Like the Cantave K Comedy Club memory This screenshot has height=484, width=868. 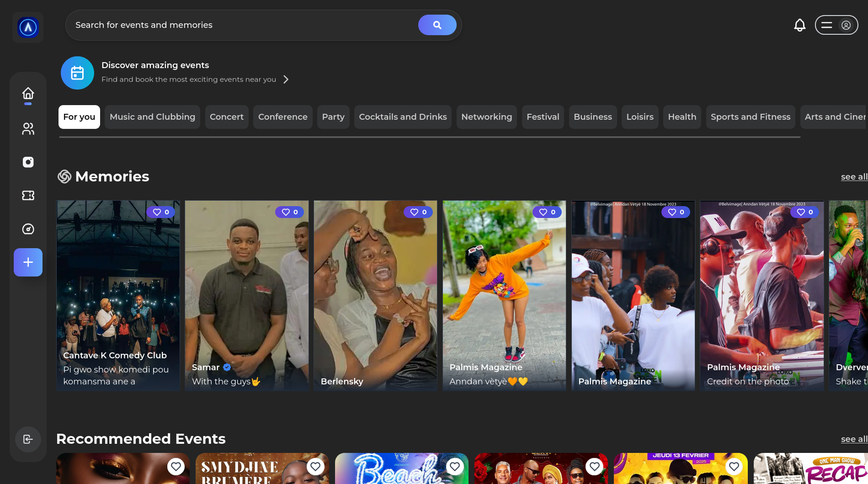point(160,212)
